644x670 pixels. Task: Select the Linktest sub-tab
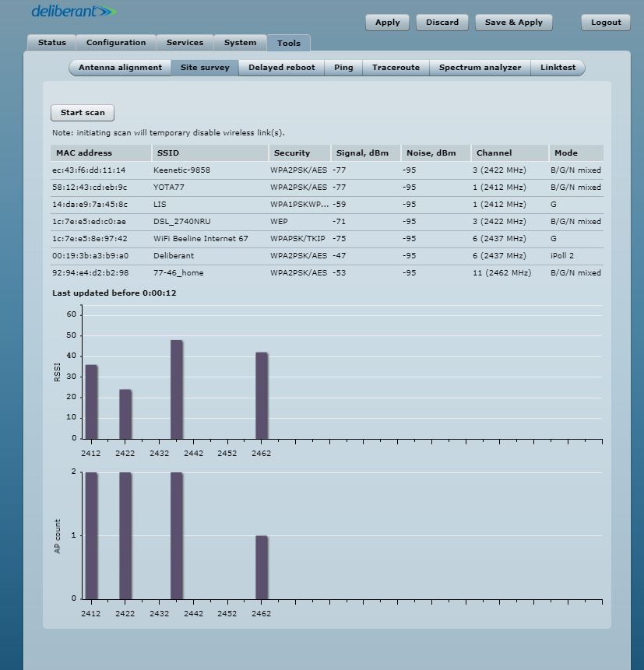[x=558, y=68]
